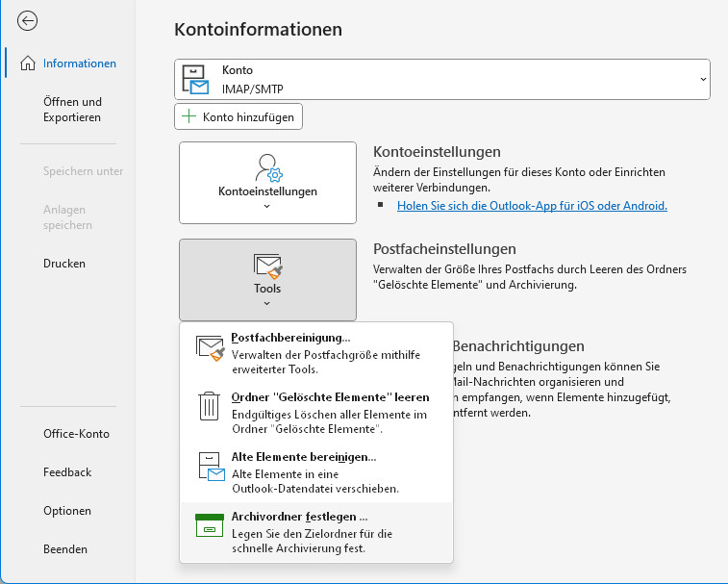Open the Drucken page
728x584 pixels.
[64, 264]
